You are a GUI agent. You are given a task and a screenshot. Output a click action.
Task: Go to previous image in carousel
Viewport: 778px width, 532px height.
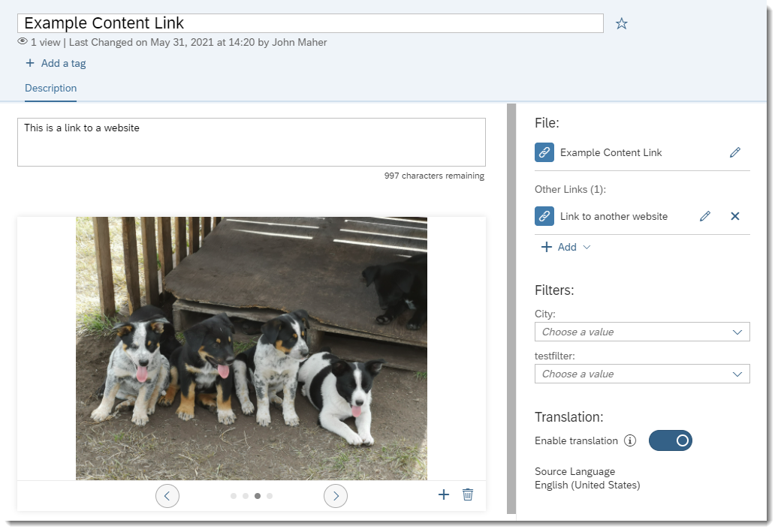167,496
